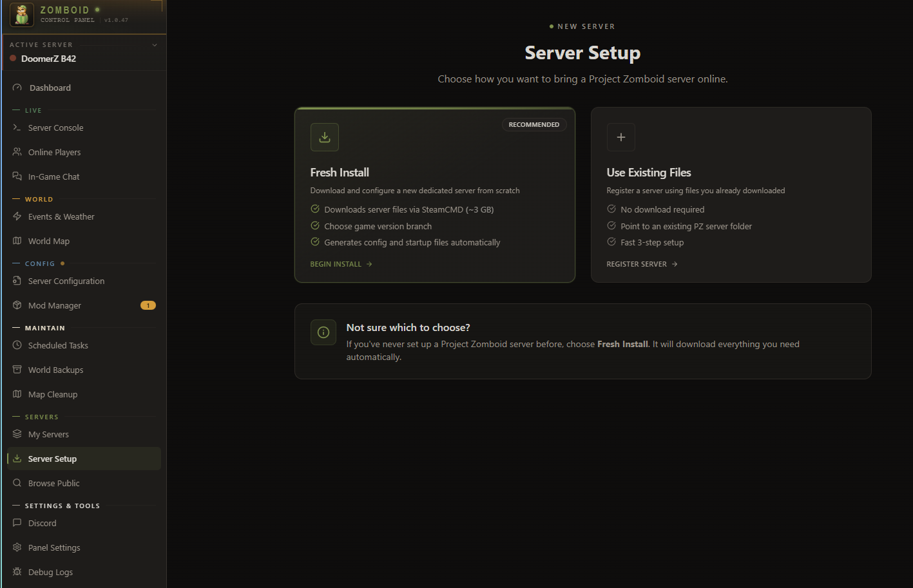
Task: Click the Map Cleanup map icon
Action: [17, 394]
